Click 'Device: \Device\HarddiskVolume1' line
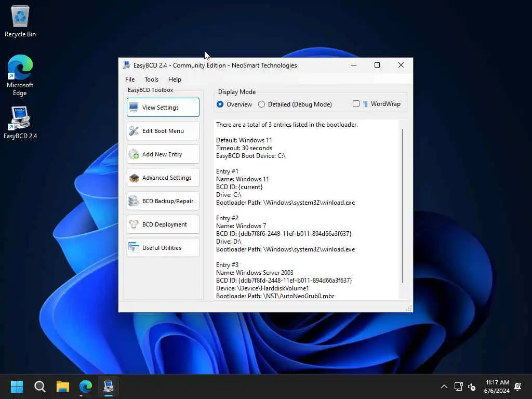 (x=262, y=288)
